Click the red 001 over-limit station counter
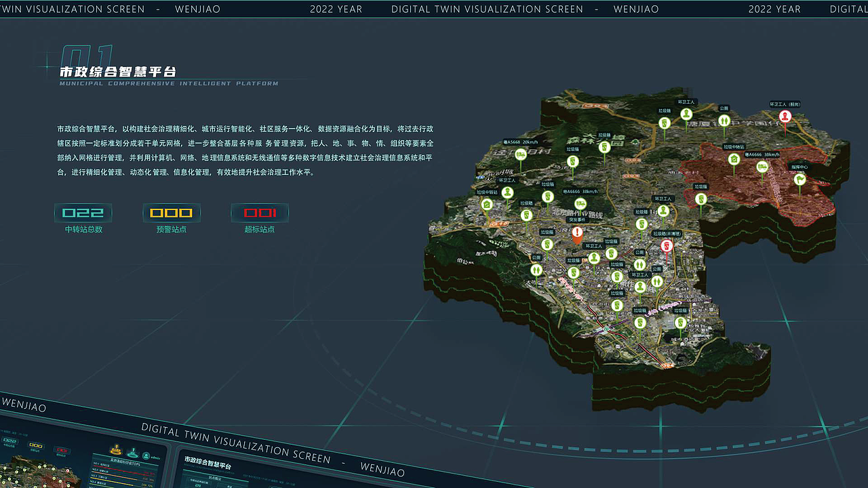 click(260, 213)
